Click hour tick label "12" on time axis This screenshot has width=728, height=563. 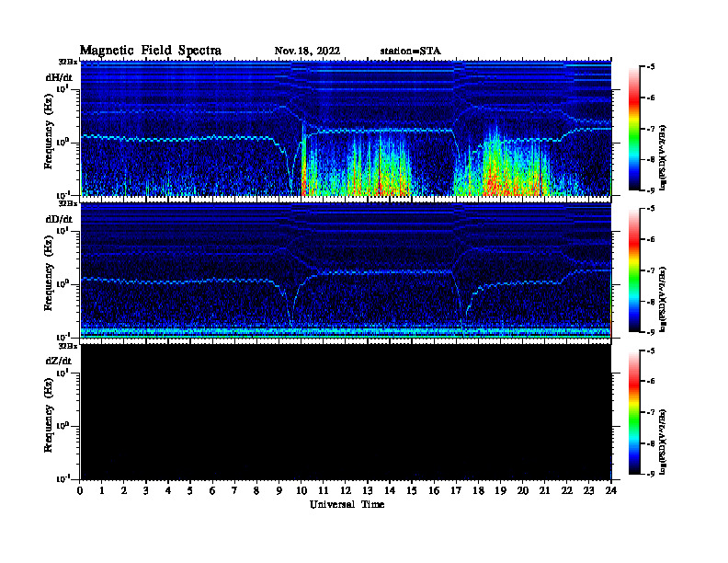(x=346, y=491)
